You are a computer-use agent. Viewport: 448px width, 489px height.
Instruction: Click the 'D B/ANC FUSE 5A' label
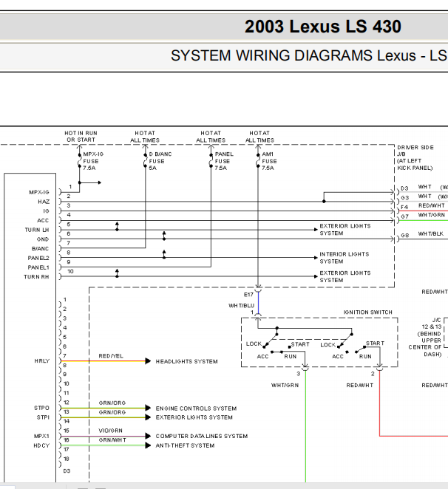tap(160, 161)
